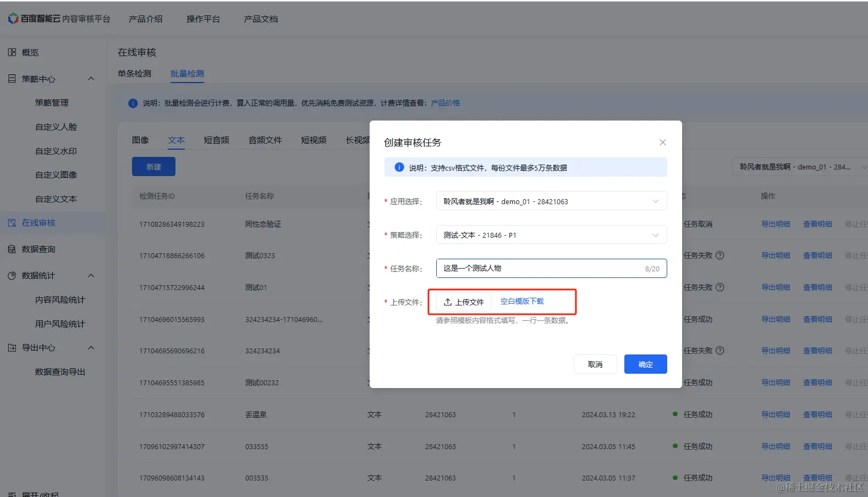
Task: Select the 音频文件 content type tab
Action: [265, 140]
